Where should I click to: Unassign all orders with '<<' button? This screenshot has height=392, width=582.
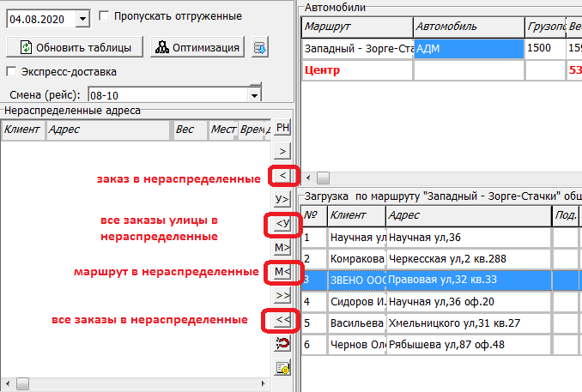(282, 320)
